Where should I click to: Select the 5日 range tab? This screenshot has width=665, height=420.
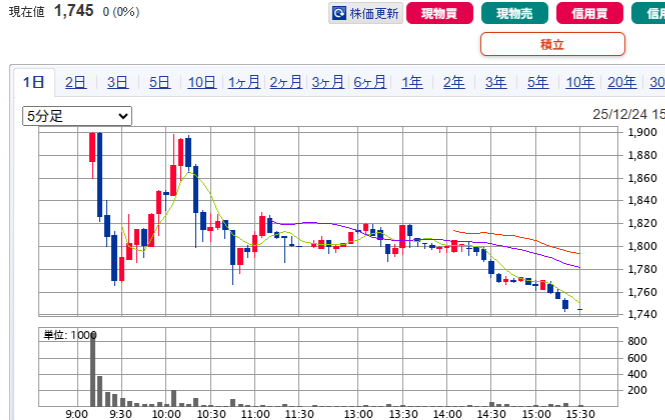tap(159, 83)
